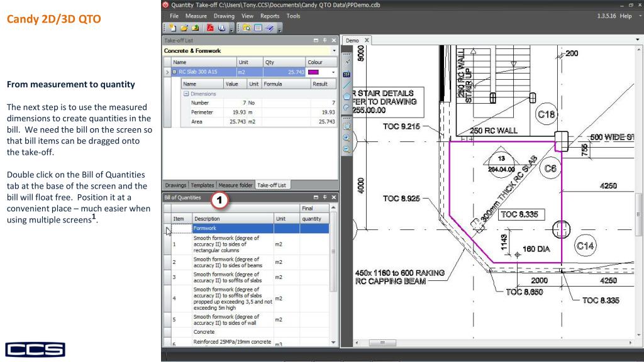Click the drawing scroll left arrow
This screenshot has width=644, height=362.
click(357, 343)
